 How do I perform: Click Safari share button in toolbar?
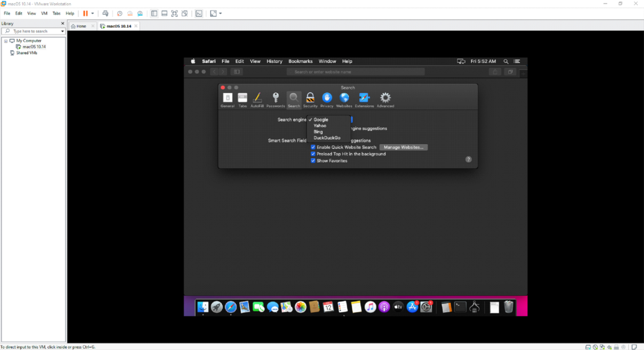495,72
